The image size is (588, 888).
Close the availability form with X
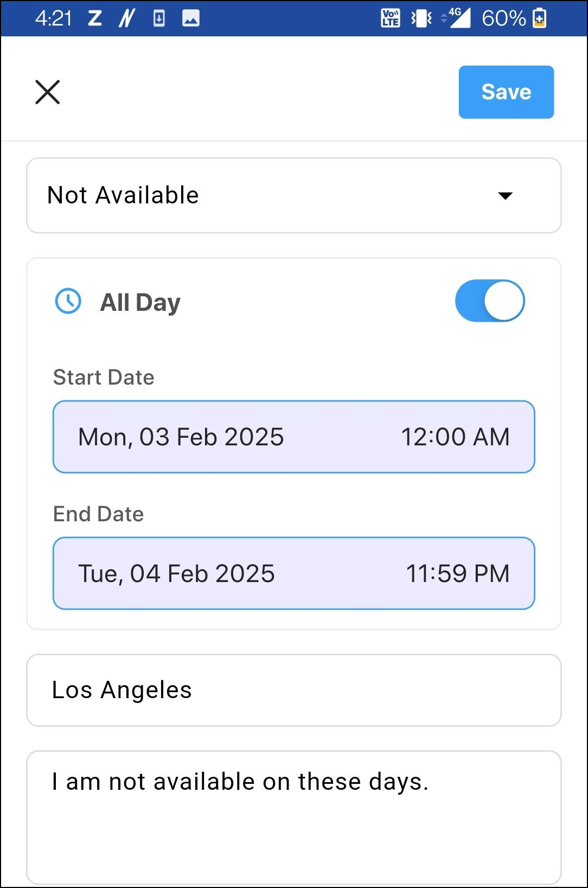48,92
